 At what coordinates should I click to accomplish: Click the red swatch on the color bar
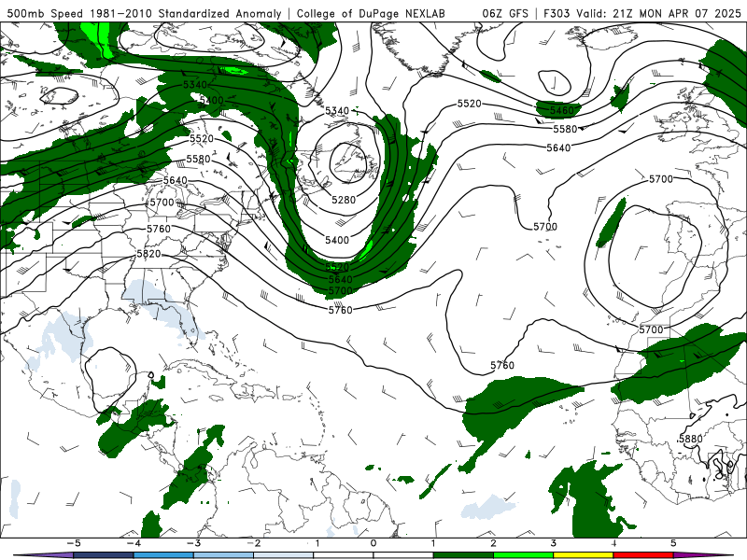pyautogui.click(x=643, y=555)
